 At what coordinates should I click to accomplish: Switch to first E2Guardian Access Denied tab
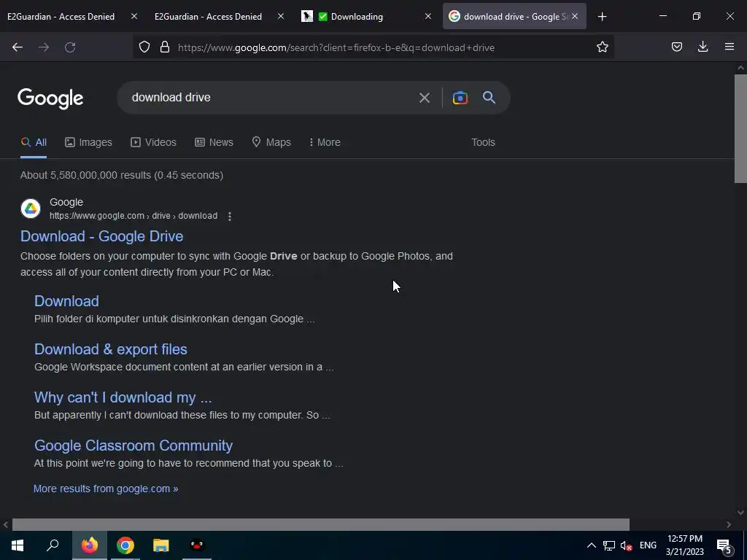61,17
